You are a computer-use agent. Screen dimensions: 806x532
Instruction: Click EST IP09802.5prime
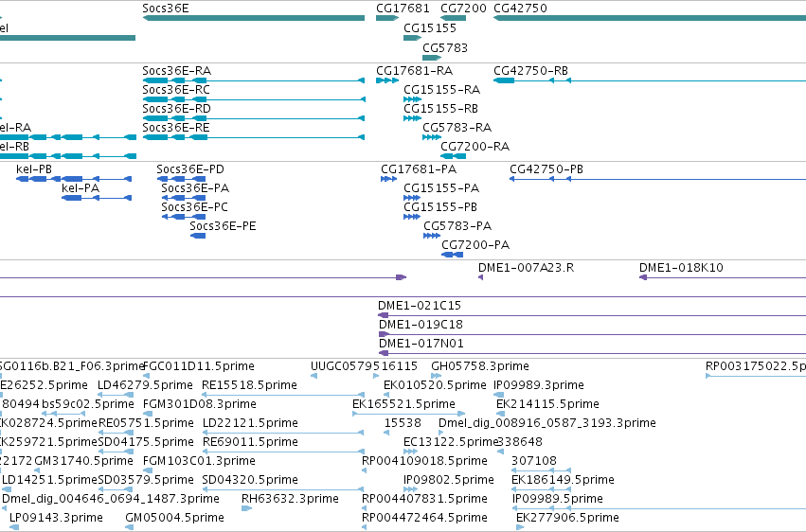(410, 490)
